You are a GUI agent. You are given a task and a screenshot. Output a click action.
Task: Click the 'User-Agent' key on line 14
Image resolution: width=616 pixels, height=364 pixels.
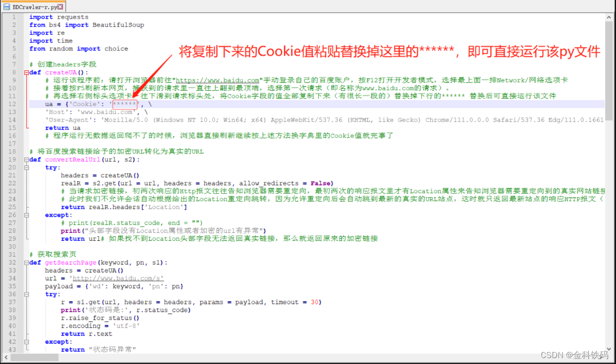[69, 120]
